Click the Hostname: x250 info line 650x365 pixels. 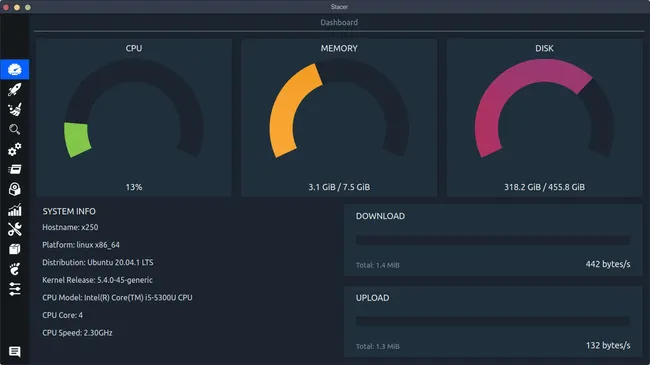click(x=70, y=227)
